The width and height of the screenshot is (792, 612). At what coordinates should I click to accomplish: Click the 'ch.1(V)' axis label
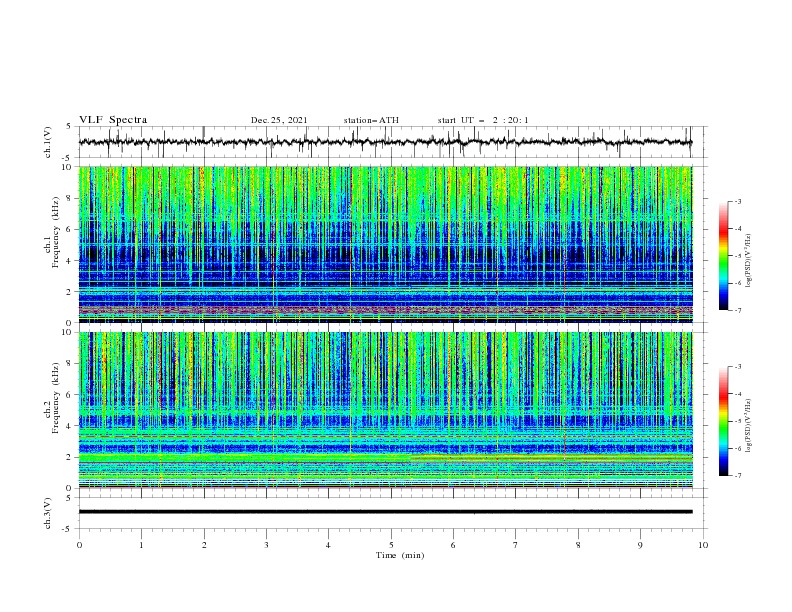48,142
